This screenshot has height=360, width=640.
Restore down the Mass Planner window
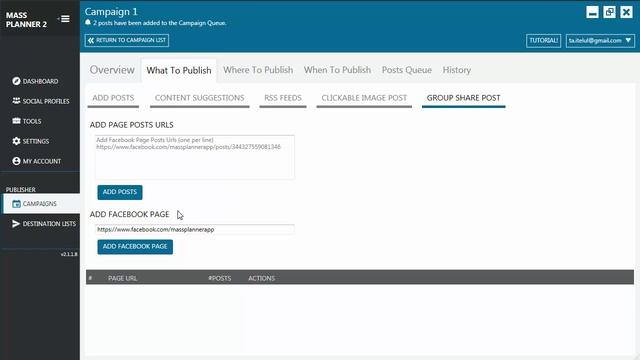coord(609,12)
